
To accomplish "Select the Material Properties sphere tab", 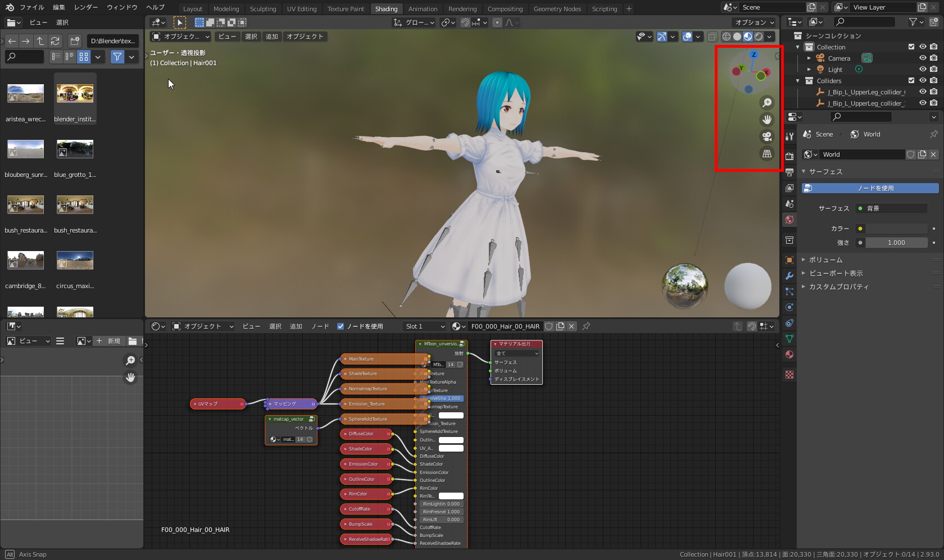I will coord(789,354).
